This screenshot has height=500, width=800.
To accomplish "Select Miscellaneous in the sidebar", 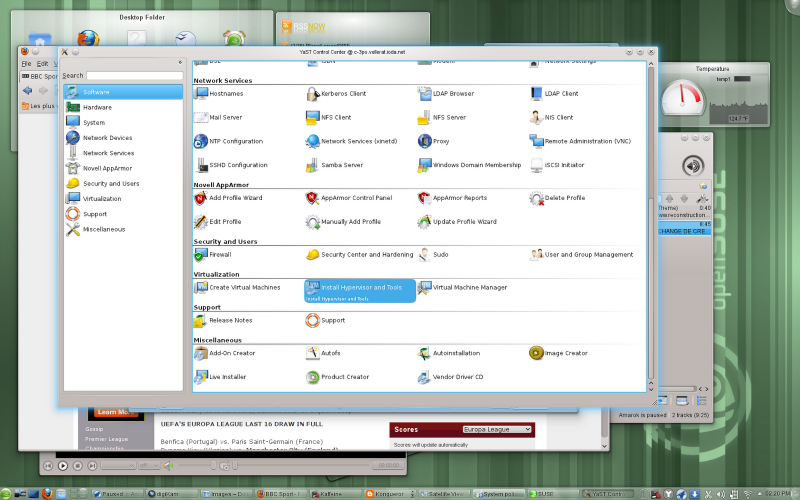I will point(123,230).
